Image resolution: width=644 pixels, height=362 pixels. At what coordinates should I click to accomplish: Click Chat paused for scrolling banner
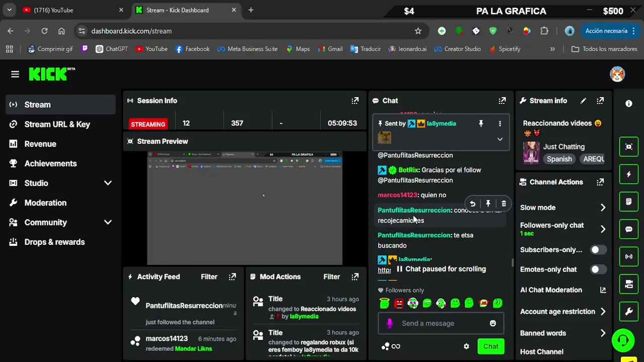click(441, 269)
